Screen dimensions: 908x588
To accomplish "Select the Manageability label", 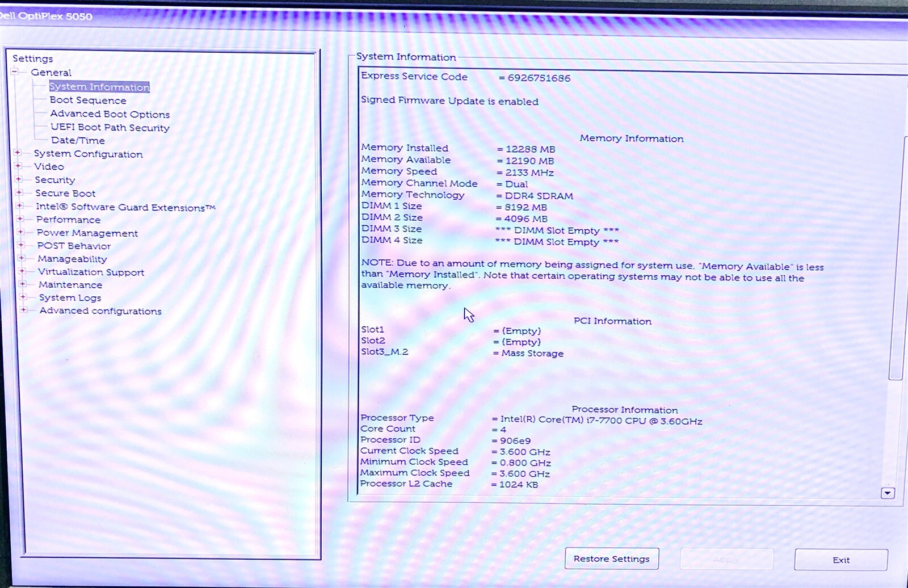I will pos(72,259).
